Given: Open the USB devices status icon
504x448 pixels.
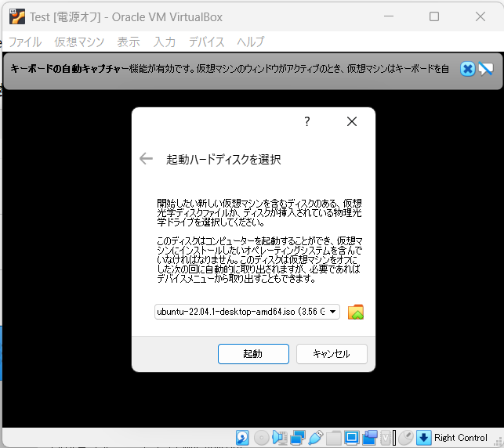Looking at the screenshot, I should 316,438.
